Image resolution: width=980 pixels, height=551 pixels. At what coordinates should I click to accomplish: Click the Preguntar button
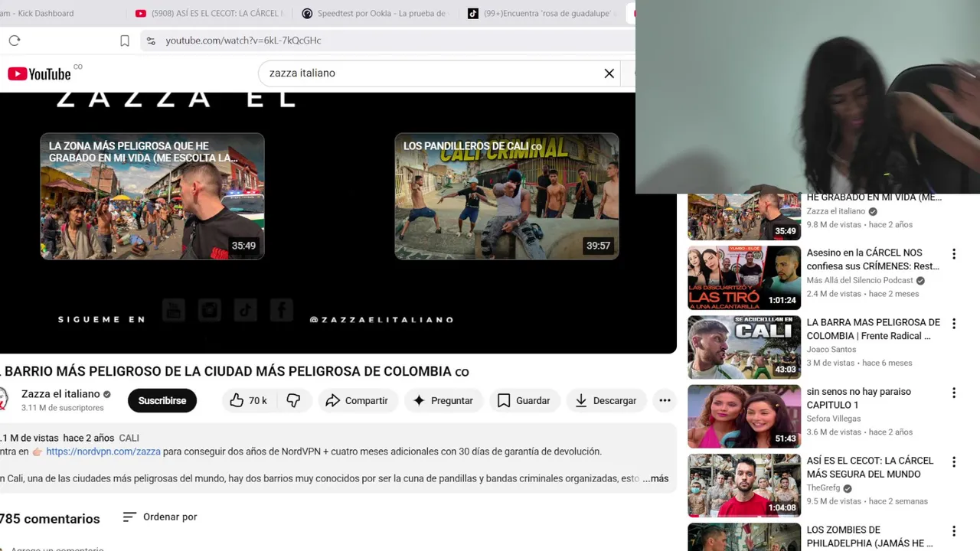[443, 400]
